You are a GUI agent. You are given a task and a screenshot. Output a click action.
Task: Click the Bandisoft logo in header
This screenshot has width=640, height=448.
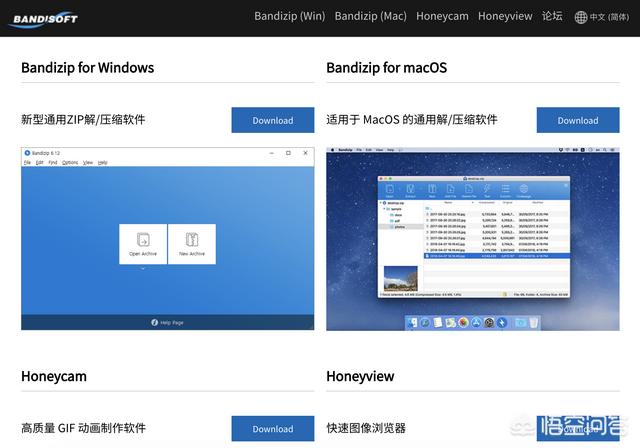(x=43, y=18)
